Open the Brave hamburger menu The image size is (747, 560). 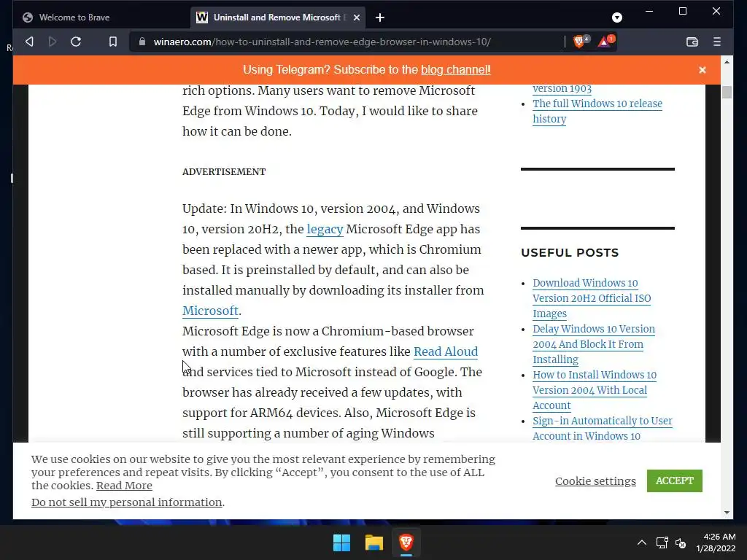(717, 42)
